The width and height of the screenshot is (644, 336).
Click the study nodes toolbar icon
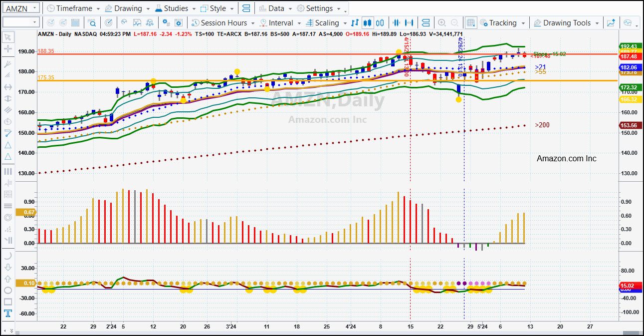tap(150, 23)
